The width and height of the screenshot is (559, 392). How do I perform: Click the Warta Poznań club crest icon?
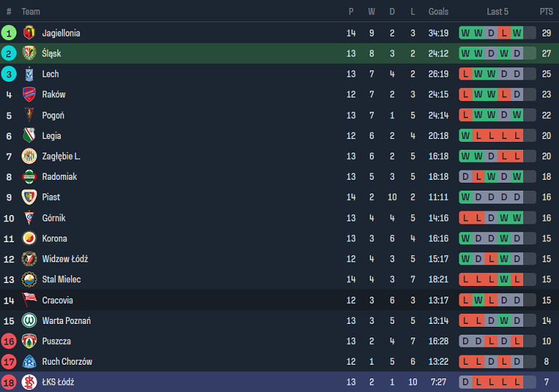[29, 320]
